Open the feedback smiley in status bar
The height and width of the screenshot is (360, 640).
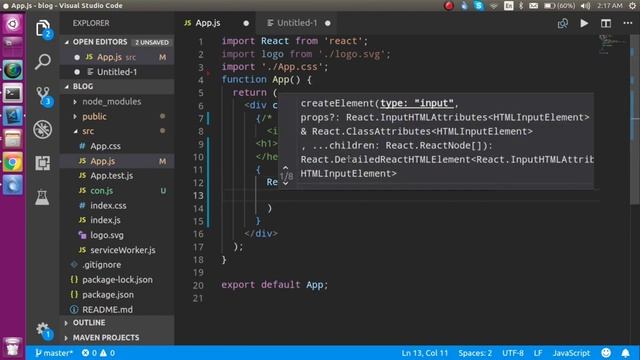pyautogui.click(x=606, y=353)
